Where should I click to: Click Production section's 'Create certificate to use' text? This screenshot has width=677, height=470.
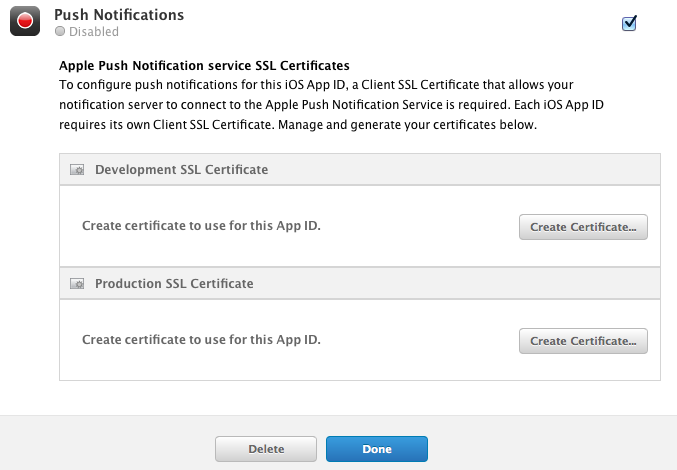click(201, 340)
